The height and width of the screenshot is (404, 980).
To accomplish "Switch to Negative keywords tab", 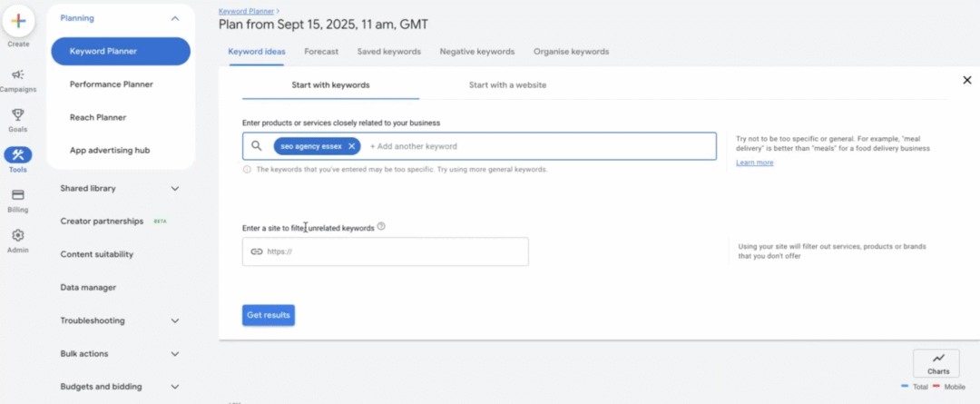I will coord(477,52).
